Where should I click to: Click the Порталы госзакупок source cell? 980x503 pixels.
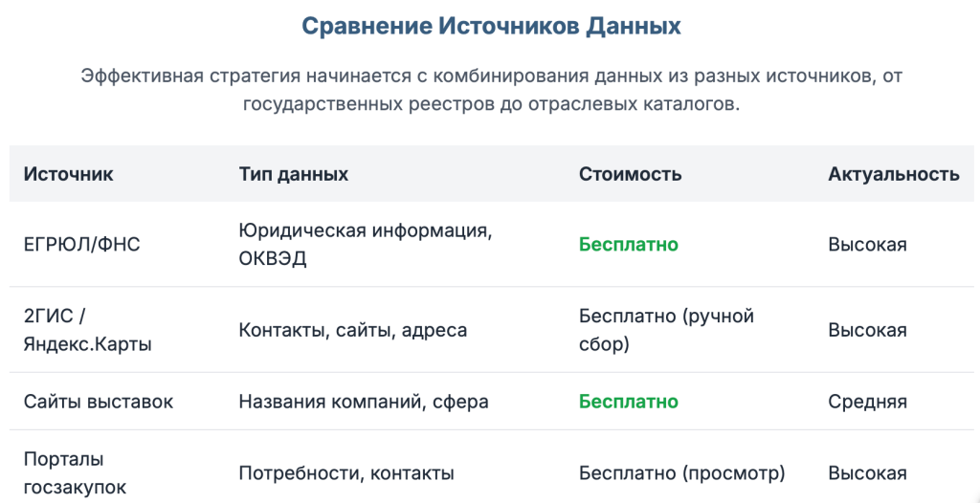click(75, 473)
